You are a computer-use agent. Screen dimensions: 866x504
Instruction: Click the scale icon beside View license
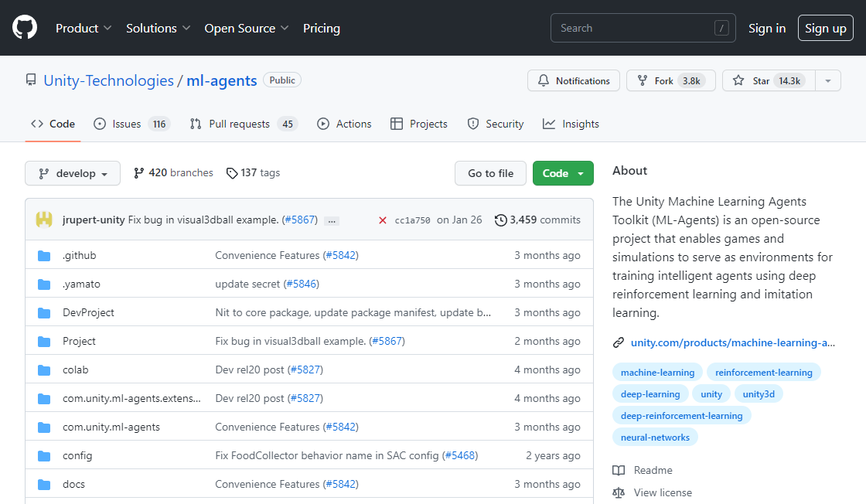tap(619, 492)
